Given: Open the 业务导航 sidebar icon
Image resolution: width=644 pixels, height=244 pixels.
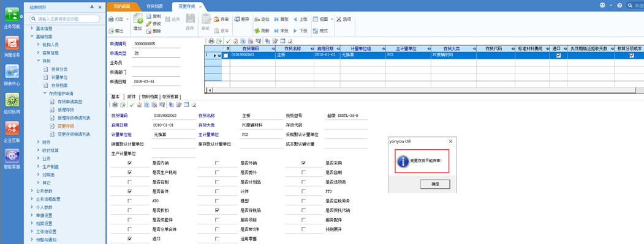Looking at the screenshot, I should click(12, 15).
